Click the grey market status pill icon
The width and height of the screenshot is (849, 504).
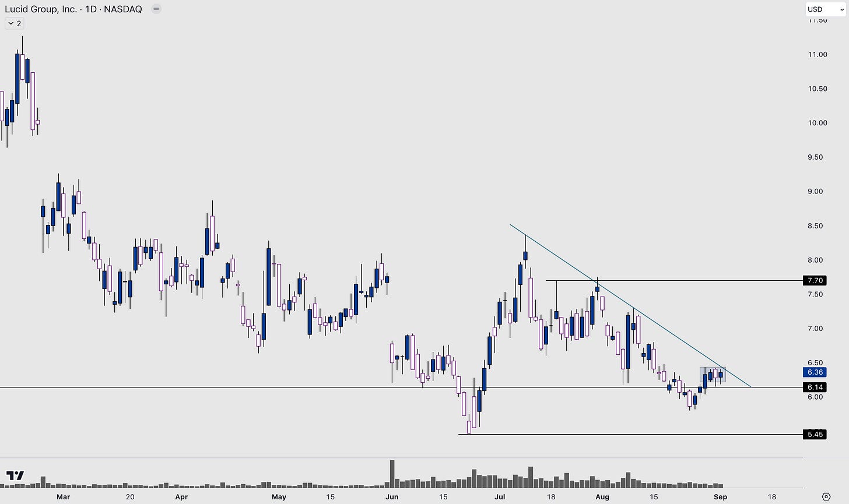[156, 9]
